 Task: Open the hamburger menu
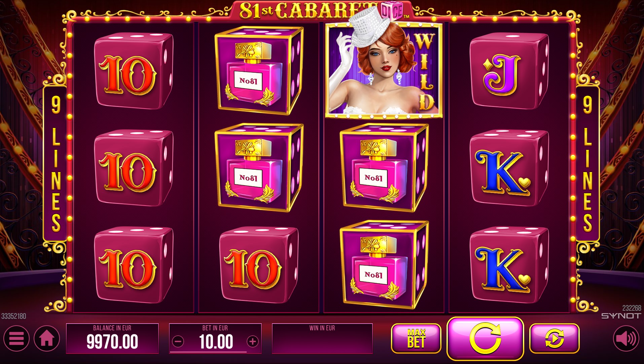click(x=16, y=338)
